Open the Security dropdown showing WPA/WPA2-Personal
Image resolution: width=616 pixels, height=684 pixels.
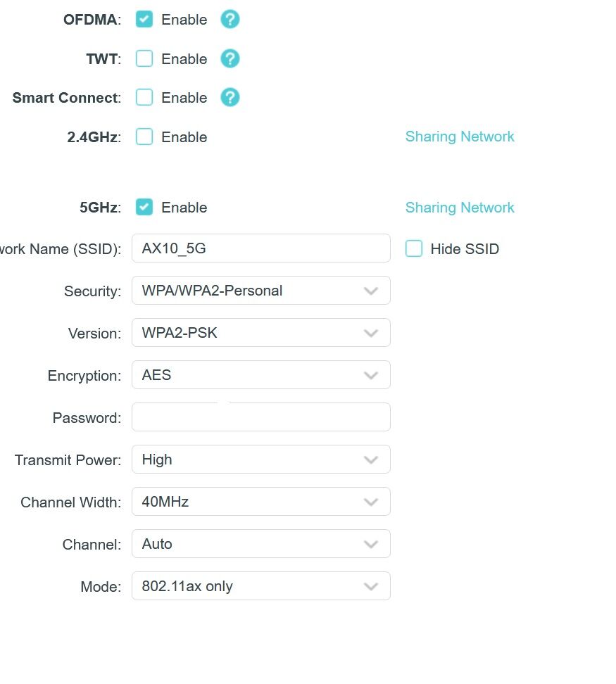coord(260,291)
